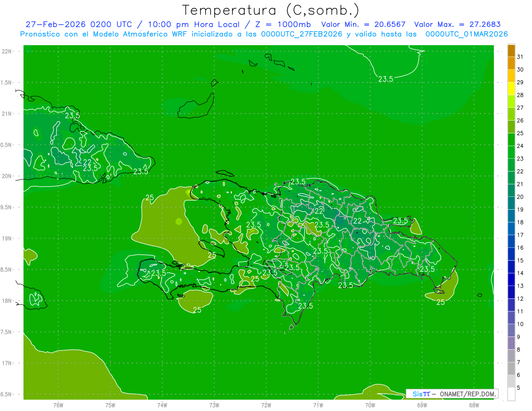This screenshot has width=532, height=411.
Task: Click the "21N" latitude axis label
Action: click(x=6, y=114)
